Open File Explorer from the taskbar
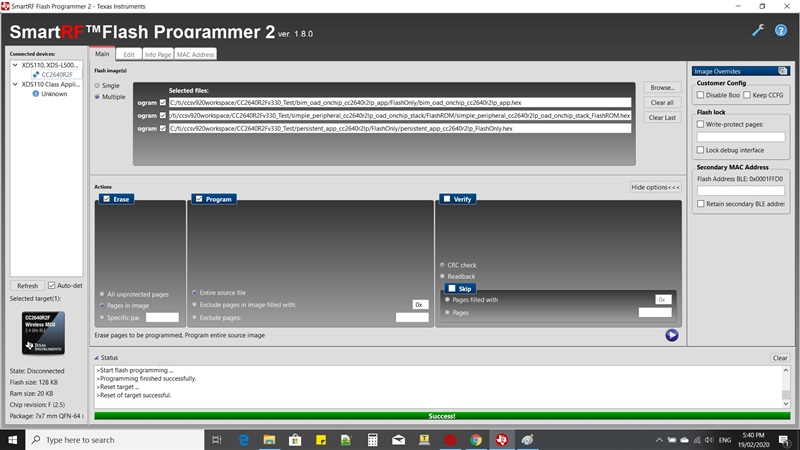 pos(269,440)
